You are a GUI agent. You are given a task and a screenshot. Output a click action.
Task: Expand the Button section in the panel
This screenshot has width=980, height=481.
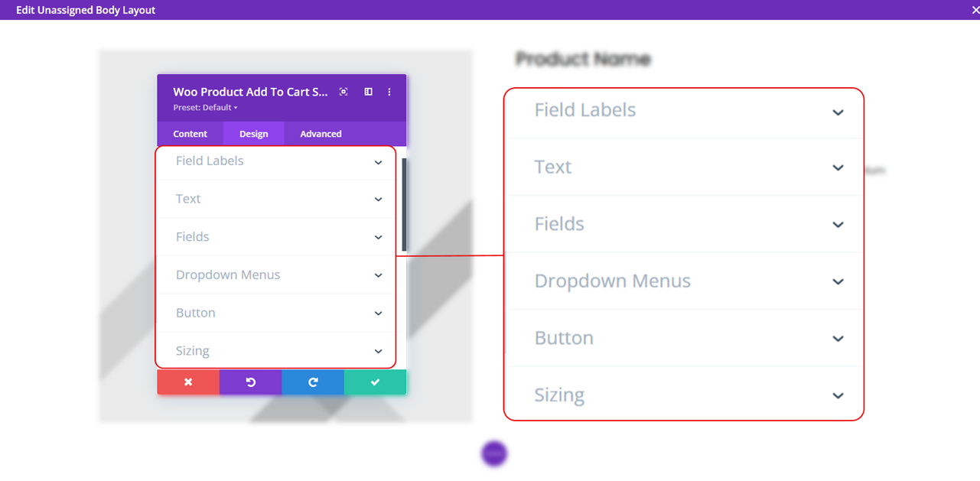pyautogui.click(x=275, y=313)
